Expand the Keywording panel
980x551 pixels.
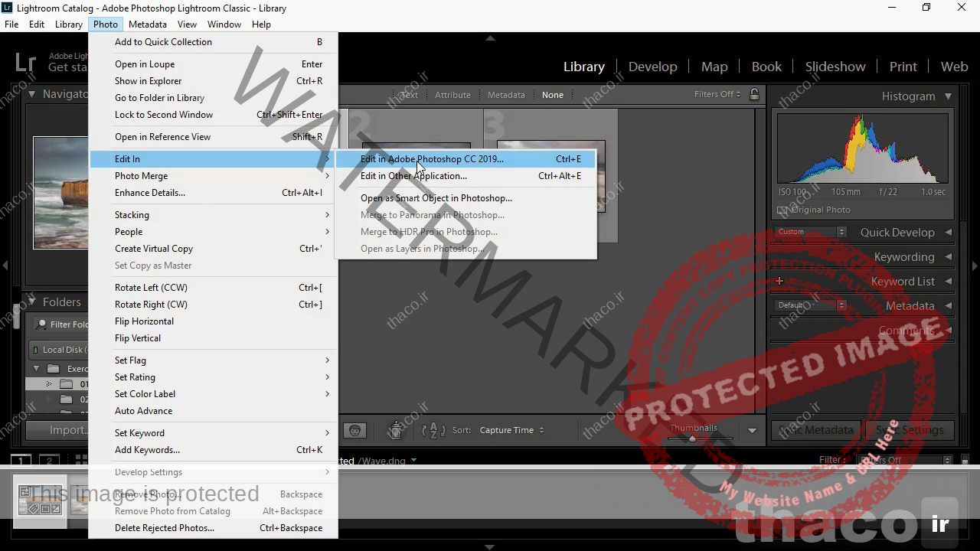[x=948, y=256]
